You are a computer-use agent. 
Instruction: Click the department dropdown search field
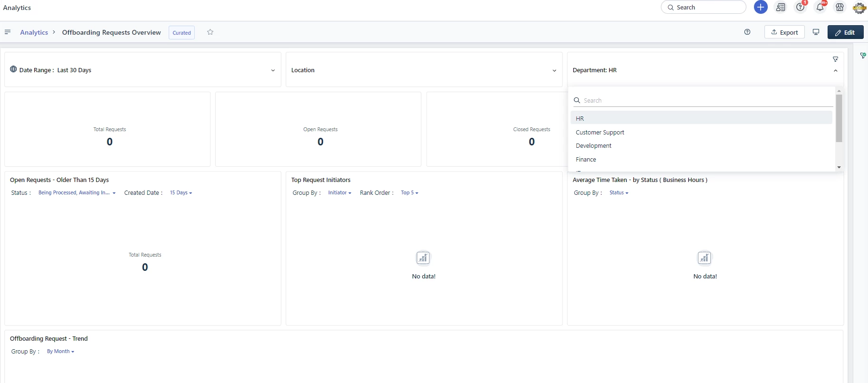point(703,100)
